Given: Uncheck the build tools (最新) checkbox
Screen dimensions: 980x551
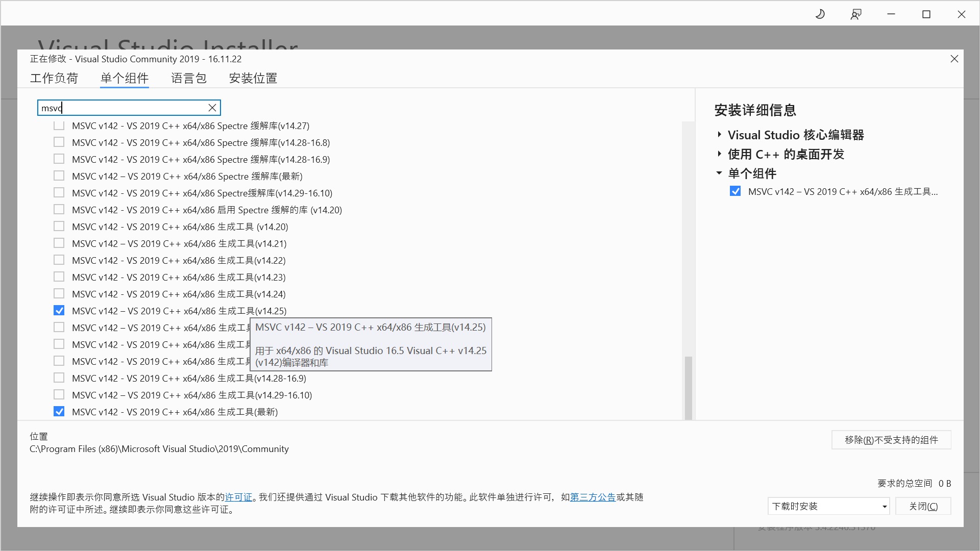Looking at the screenshot, I should point(59,412).
